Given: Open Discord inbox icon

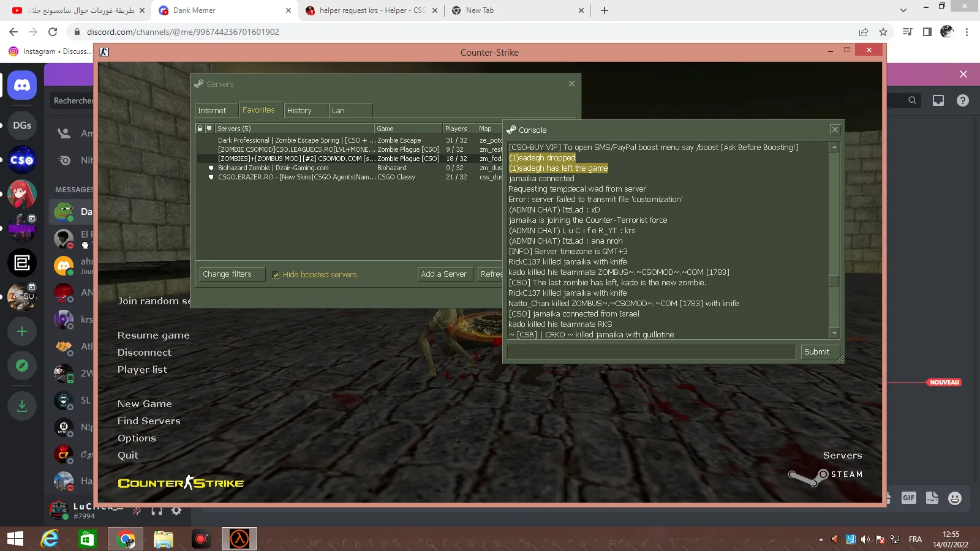Looking at the screenshot, I should pyautogui.click(x=938, y=100).
